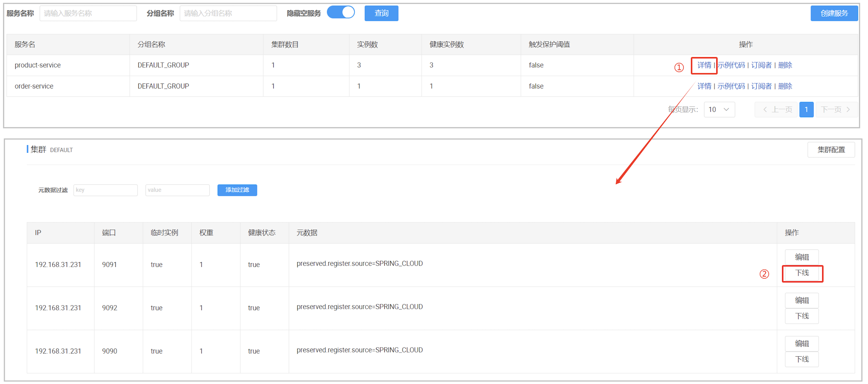Open 详情 for product-service

pyautogui.click(x=704, y=65)
